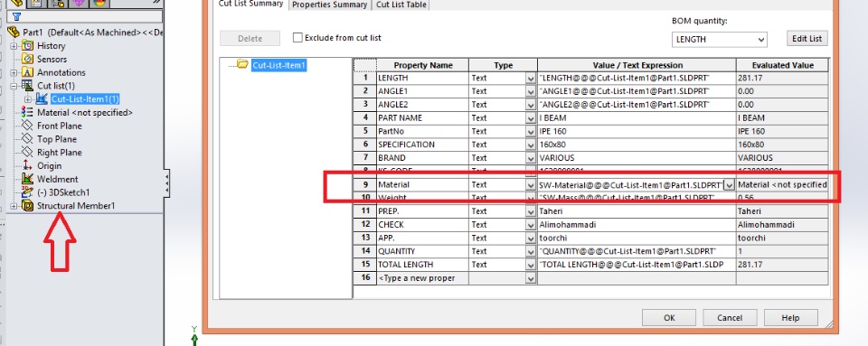Collapse the Cut list(1) tree node
Screen dimensions: 868x346
click(14, 86)
